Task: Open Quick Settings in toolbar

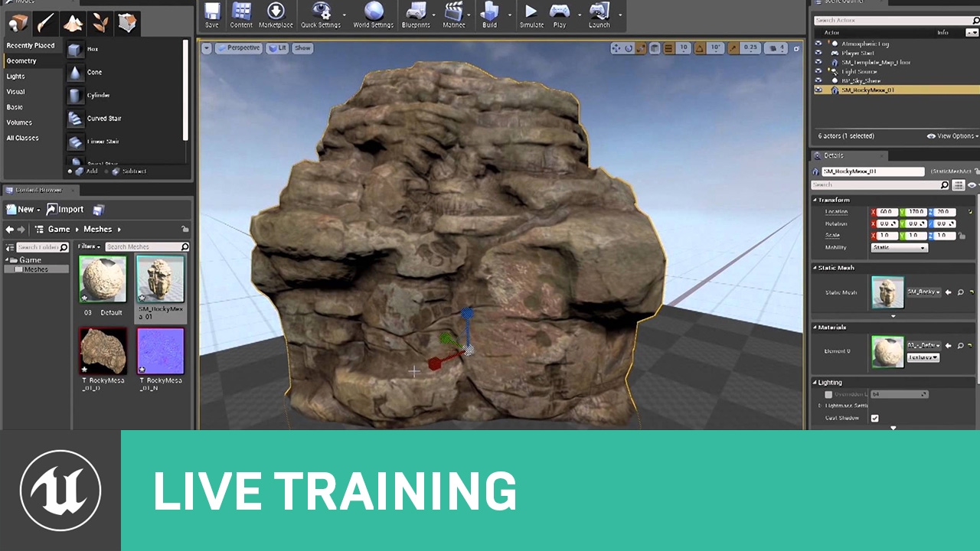Action: 321,15
